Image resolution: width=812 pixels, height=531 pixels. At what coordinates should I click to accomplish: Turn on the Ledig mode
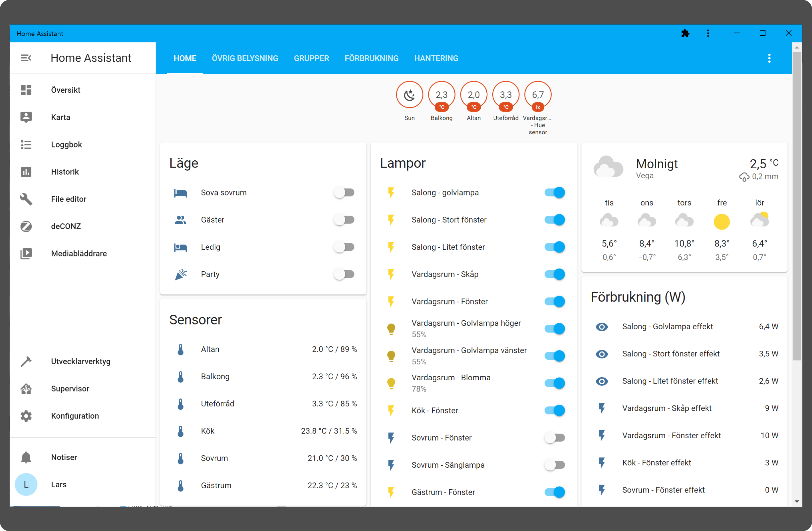click(x=344, y=247)
